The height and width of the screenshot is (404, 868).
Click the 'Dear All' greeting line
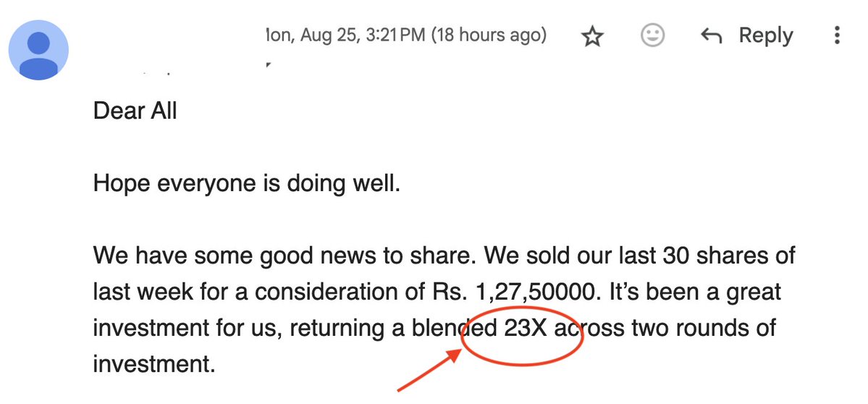pyautogui.click(x=135, y=111)
